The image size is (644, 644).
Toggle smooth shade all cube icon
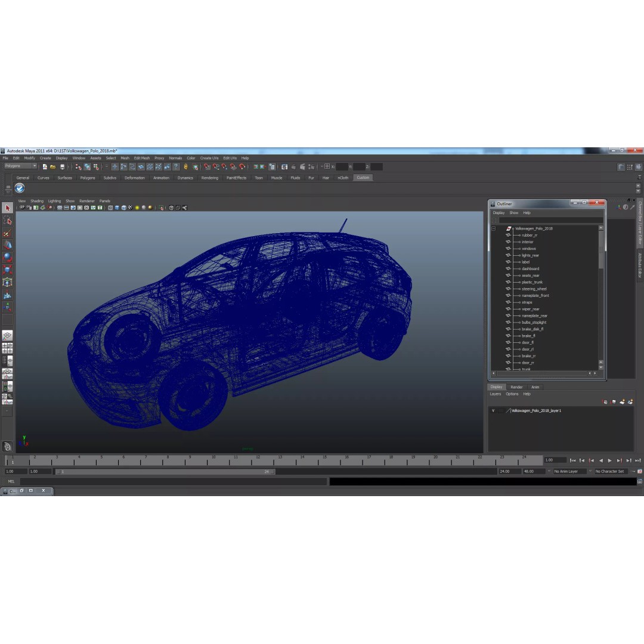pyautogui.click(x=117, y=208)
